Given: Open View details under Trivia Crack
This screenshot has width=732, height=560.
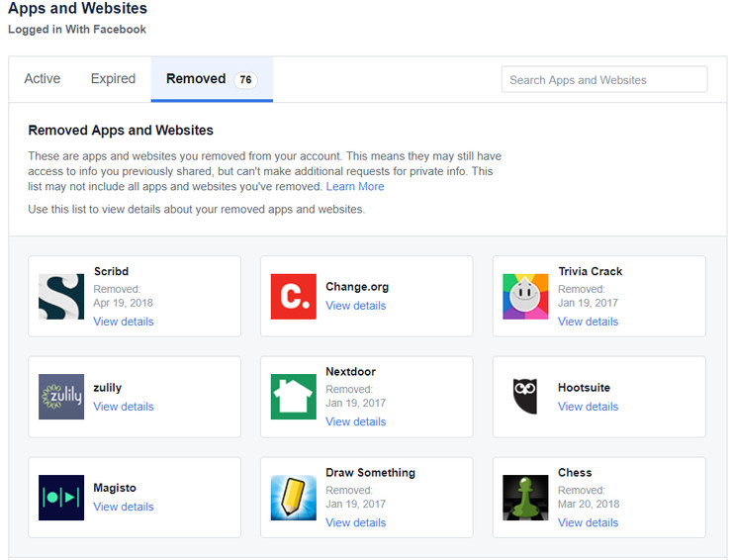Looking at the screenshot, I should 588,322.
